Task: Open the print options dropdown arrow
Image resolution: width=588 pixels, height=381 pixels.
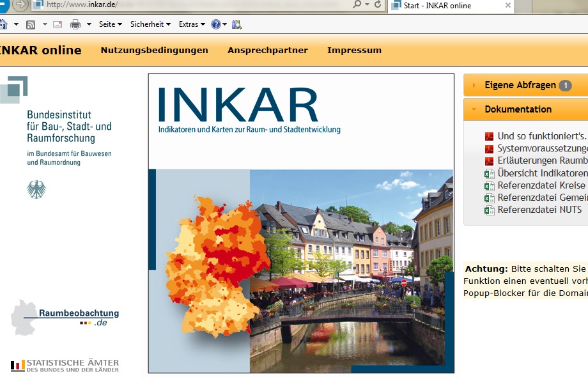Action: tap(89, 24)
